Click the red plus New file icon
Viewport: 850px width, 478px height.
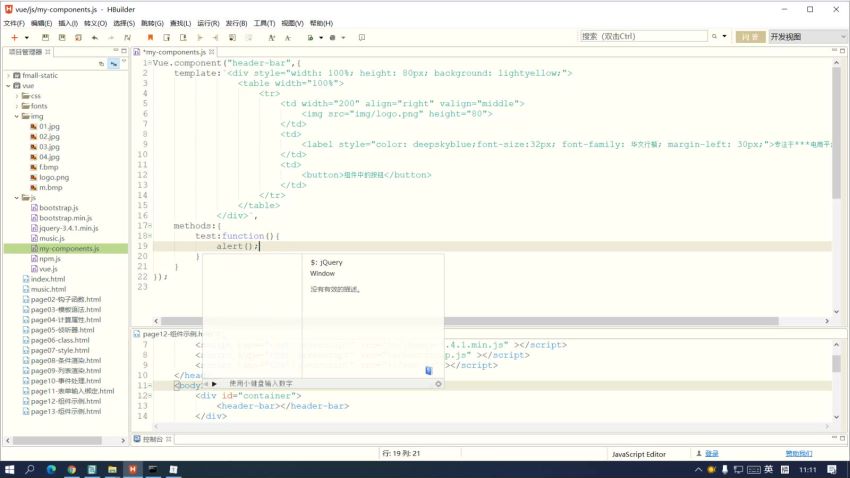coord(15,37)
